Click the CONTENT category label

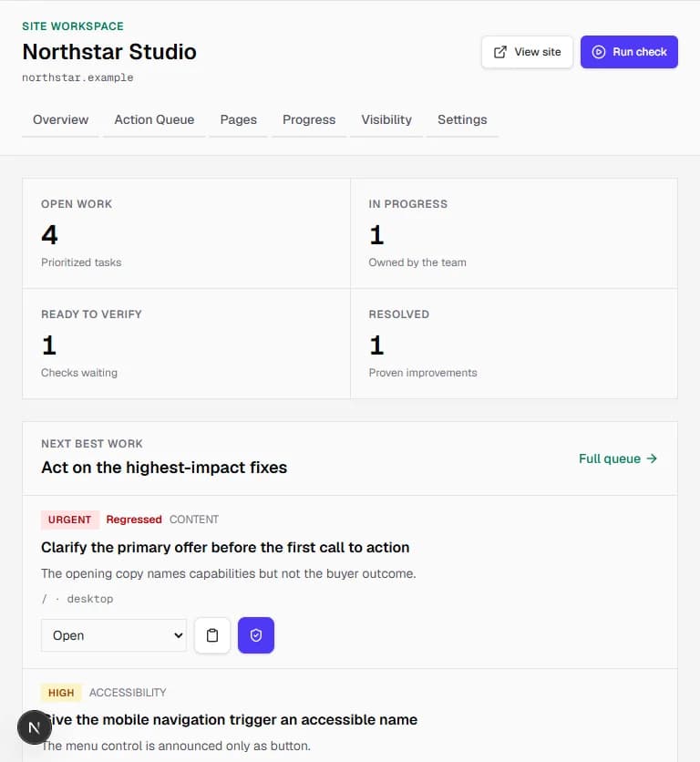point(194,520)
